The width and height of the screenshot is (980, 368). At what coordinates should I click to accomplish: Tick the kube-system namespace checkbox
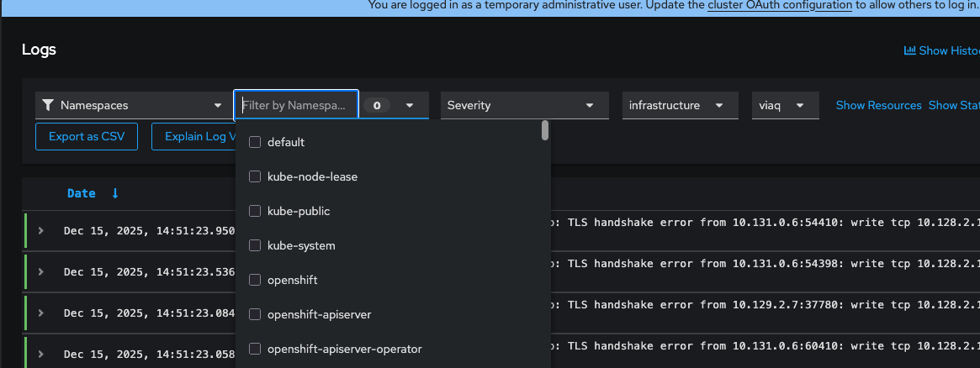click(256, 245)
